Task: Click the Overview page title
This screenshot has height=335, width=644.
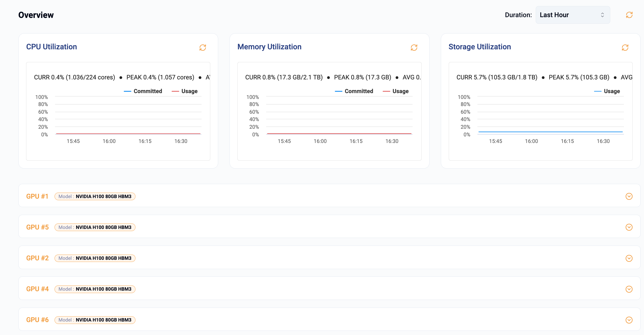Action: 36,15
